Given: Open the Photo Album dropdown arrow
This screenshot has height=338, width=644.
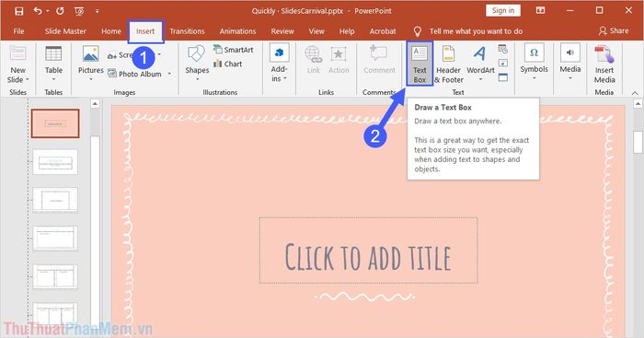Looking at the screenshot, I should tap(169, 74).
